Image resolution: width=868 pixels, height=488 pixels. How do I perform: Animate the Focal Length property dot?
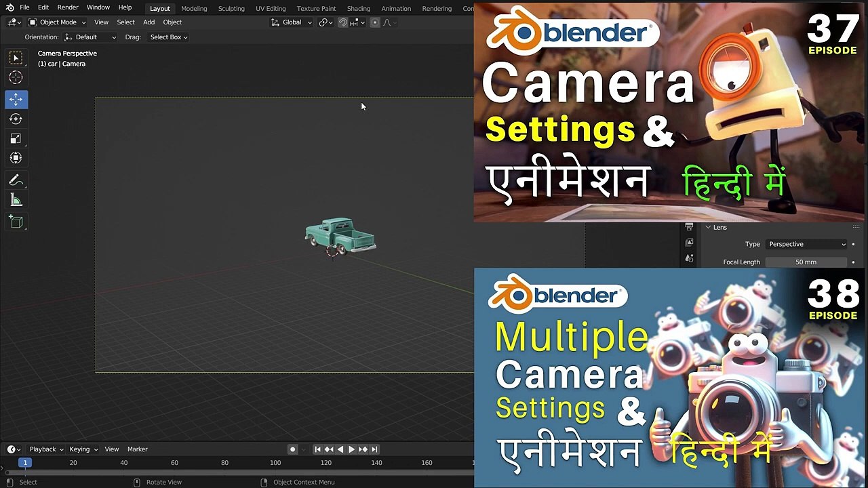click(853, 262)
